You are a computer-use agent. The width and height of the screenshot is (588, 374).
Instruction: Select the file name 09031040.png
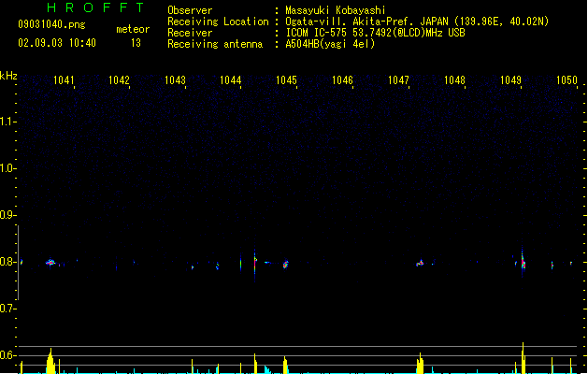pos(51,24)
